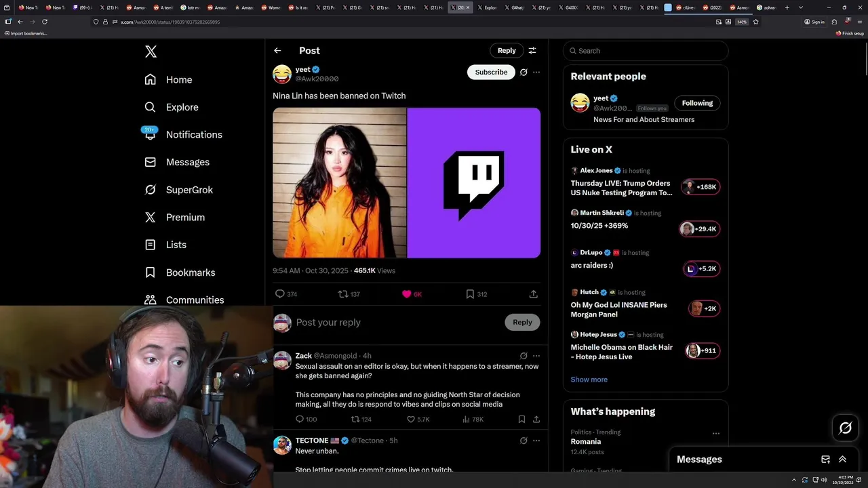Open Import bookmarks link

tap(26, 33)
